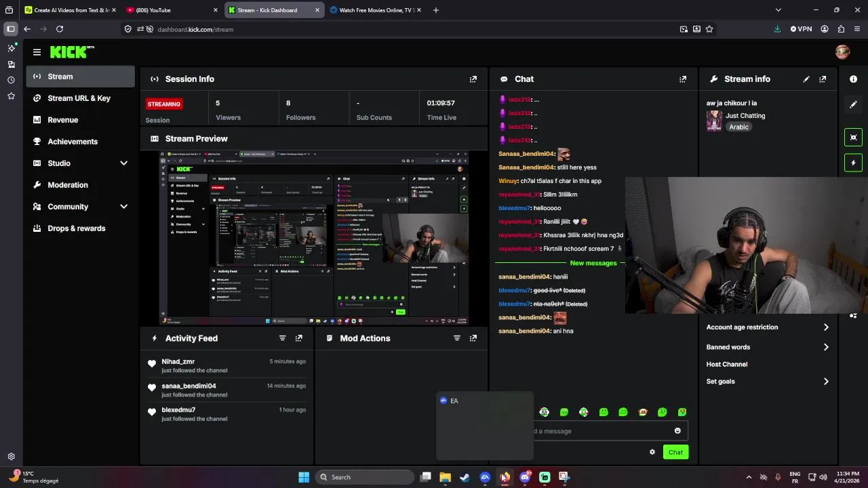This screenshot has height=488, width=868.
Task: Open the VPN panel
Action: 802,29
